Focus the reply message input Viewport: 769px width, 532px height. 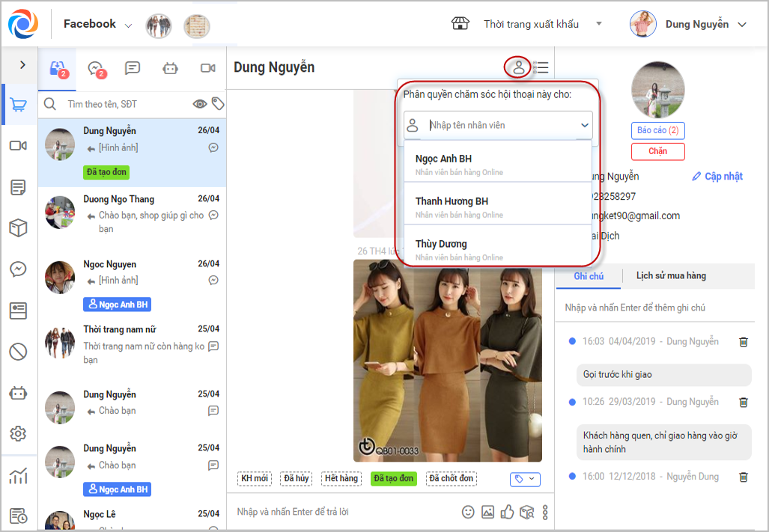pyautogui.click(x=343, y=512)
